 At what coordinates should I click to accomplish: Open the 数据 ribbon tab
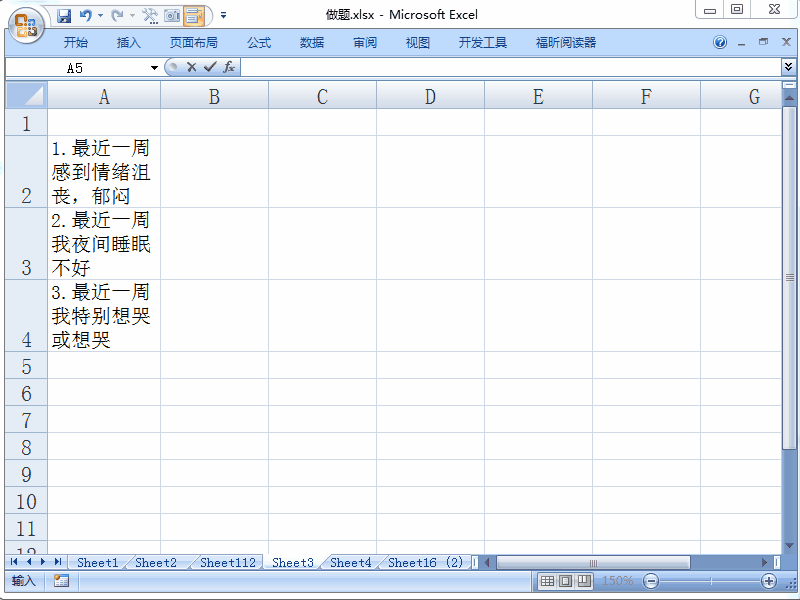[312, 43]
